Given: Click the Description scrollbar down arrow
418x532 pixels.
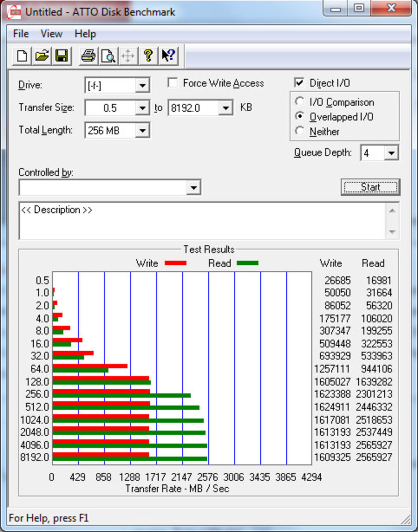Looking at the screenshot, I should (x=392, y=232).
